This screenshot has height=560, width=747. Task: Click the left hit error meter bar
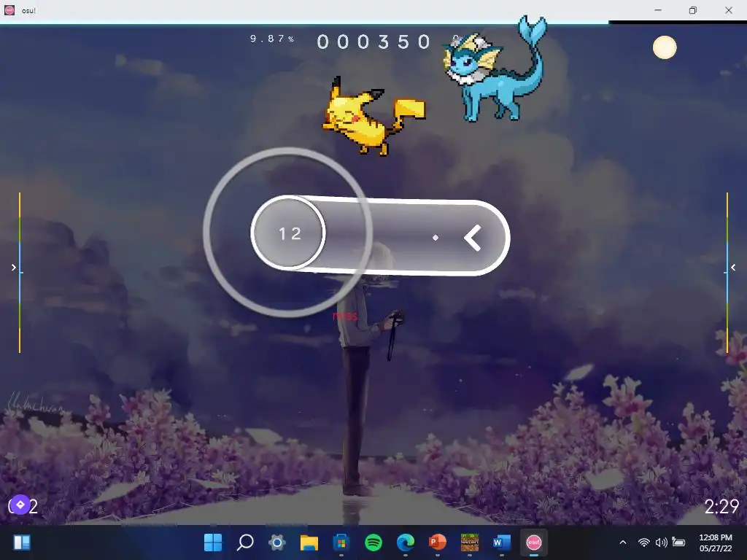[20, 273]
